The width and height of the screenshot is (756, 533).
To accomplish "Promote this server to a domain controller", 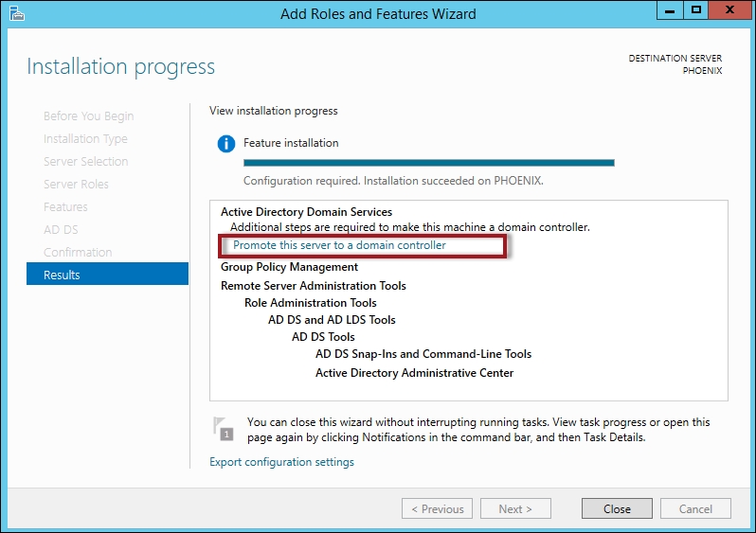I will point(339,245).
